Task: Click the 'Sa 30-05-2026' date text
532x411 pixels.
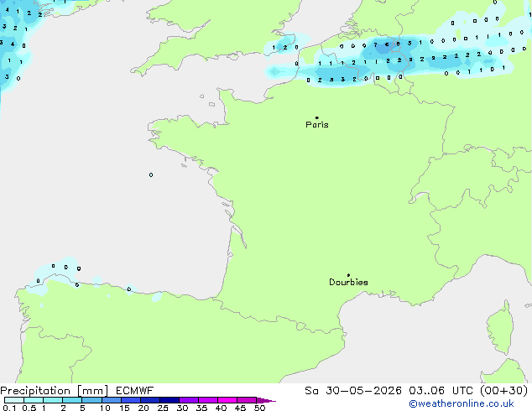Action: [353, 391]
